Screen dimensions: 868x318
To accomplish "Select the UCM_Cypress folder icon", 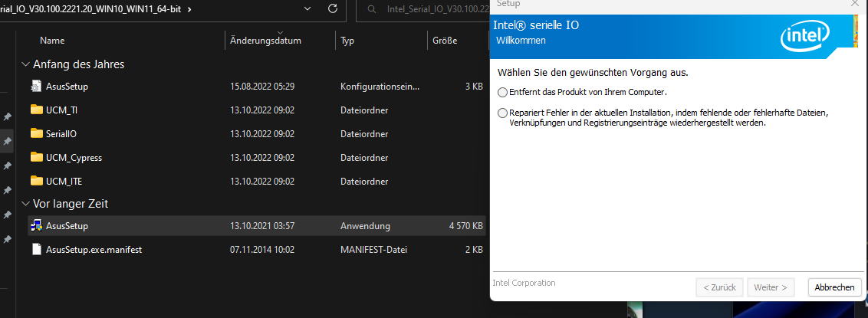I will pyautogui.click(x=37, y=158).
